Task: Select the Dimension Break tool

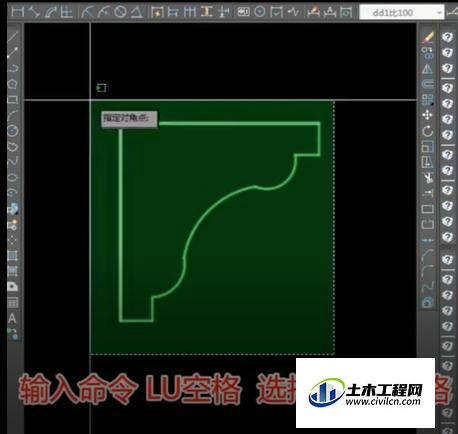Action: point(224,12)
